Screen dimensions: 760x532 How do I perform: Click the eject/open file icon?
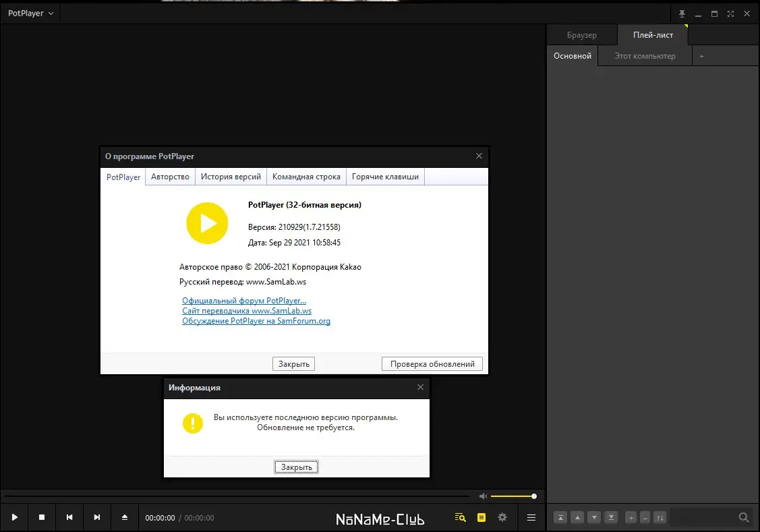tap(125, 517)
